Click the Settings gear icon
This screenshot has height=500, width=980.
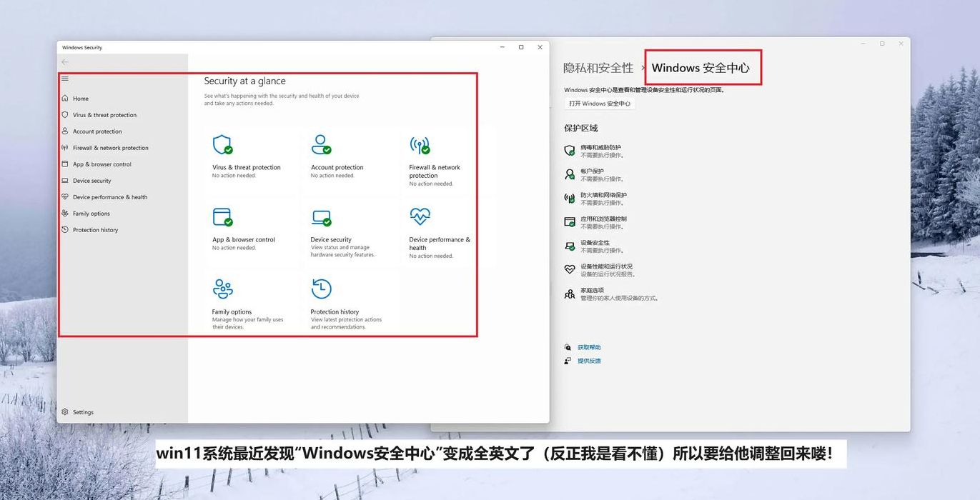(65, 412)
